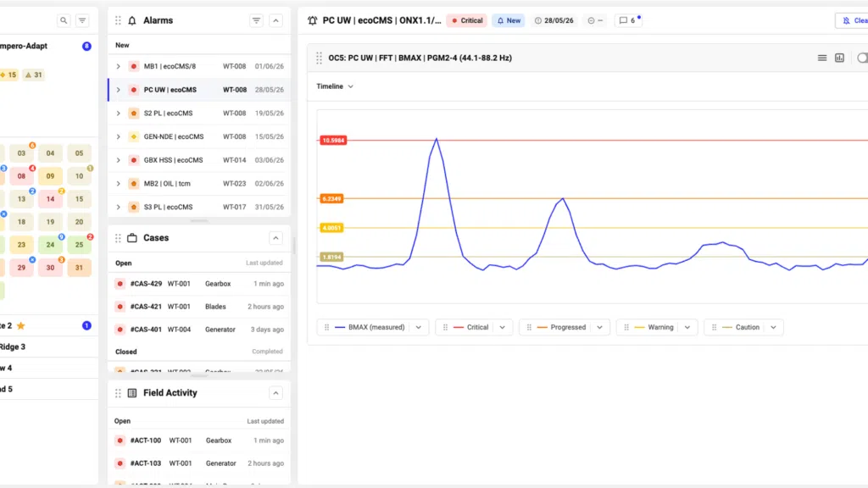Click MB2 OIL orange severity icon

pyautogui.click(x=133, y=184)
